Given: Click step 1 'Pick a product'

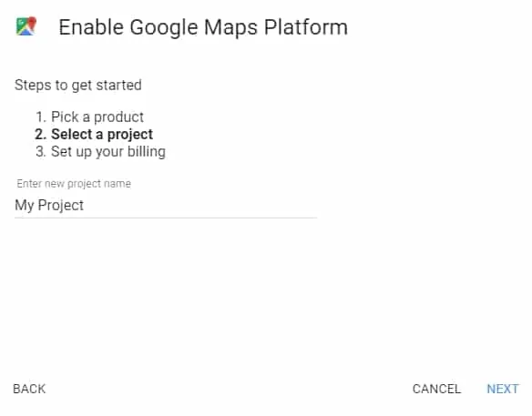Looking at the screenshot, I should coord(89,117).
